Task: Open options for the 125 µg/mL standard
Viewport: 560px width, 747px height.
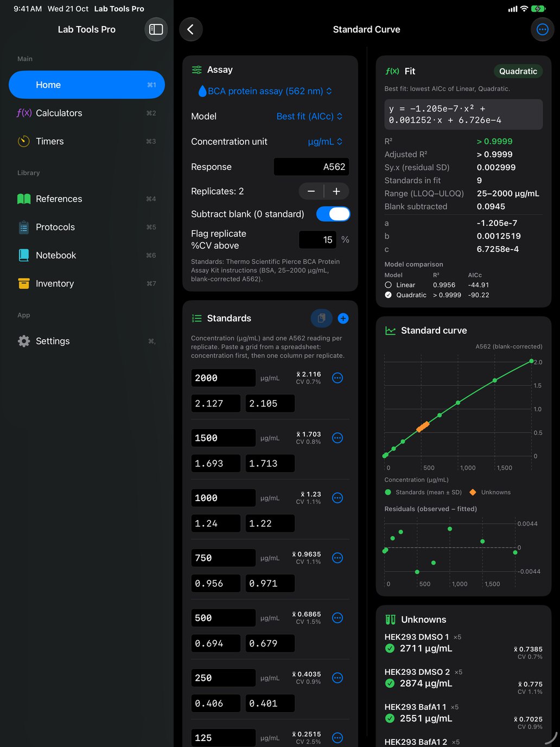Action: click(x=338, y=738)
